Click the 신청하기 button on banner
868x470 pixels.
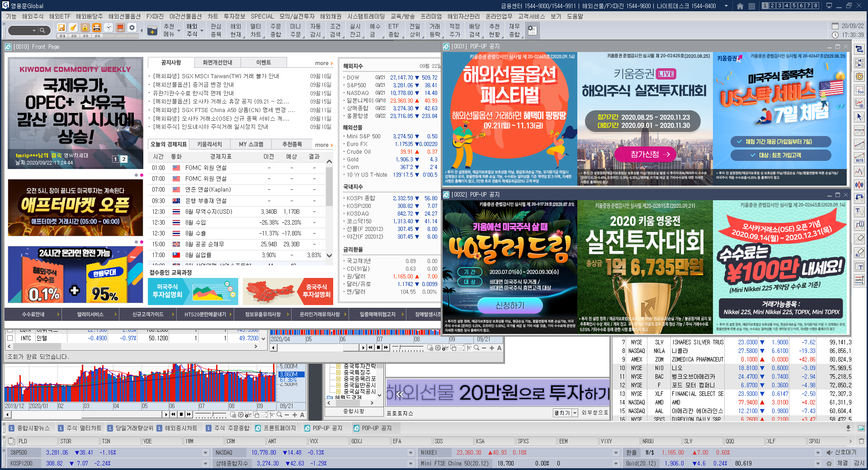click(510, 305)
